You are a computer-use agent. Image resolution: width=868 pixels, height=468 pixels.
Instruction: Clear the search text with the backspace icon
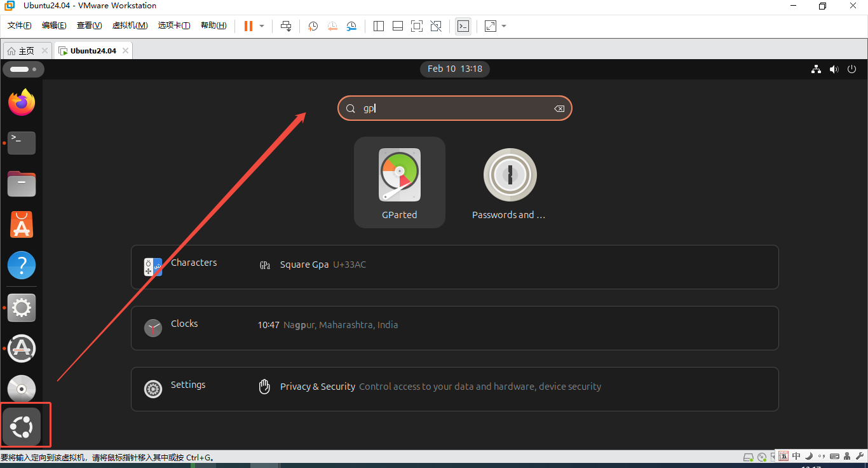click(559, 109)
